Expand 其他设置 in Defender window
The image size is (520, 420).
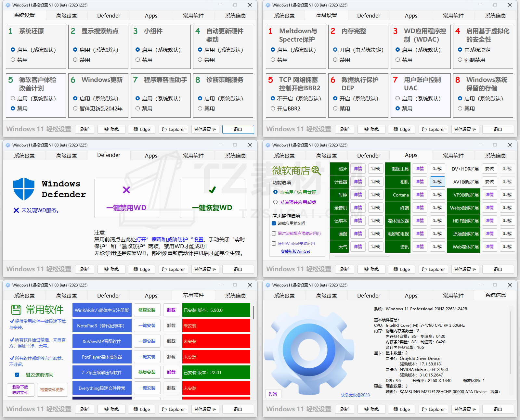click(x=205, y=269)
